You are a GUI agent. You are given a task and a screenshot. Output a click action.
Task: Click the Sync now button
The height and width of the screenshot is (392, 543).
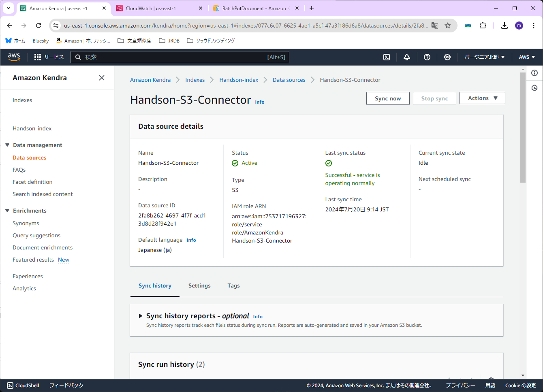[388, 98]
